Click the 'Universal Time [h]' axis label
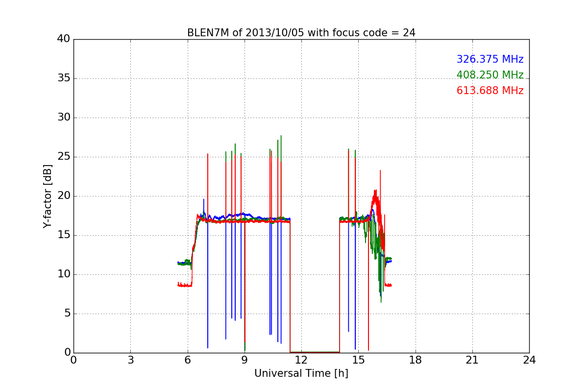 click(301, 373)
